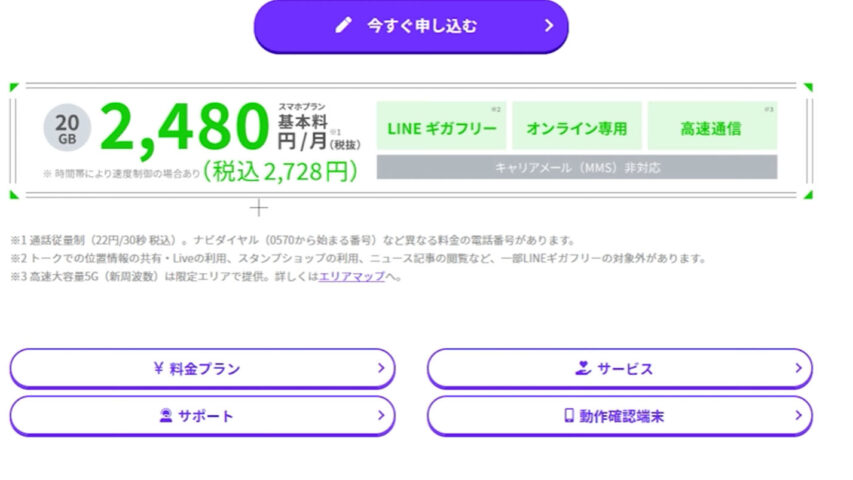853x480 pixels.
Task: Click the gray 20 GB circle badge
Action: (x=67, y=130)
